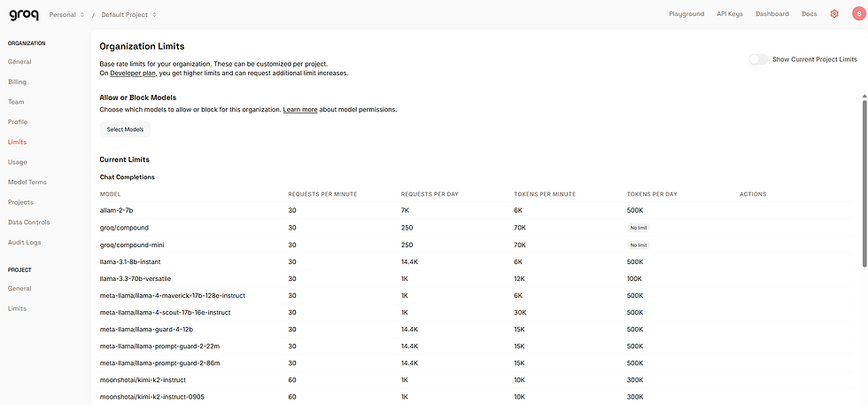The width and height of the screenshot is (868, 405).
Task: Select organization Limits in sidebar
Action: click(x=17, y=142)
